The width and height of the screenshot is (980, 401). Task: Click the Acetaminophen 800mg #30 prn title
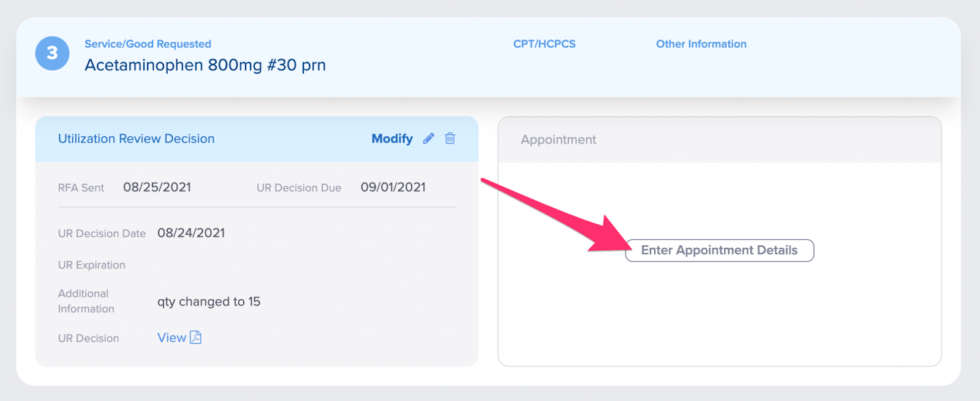pos(205,65)
